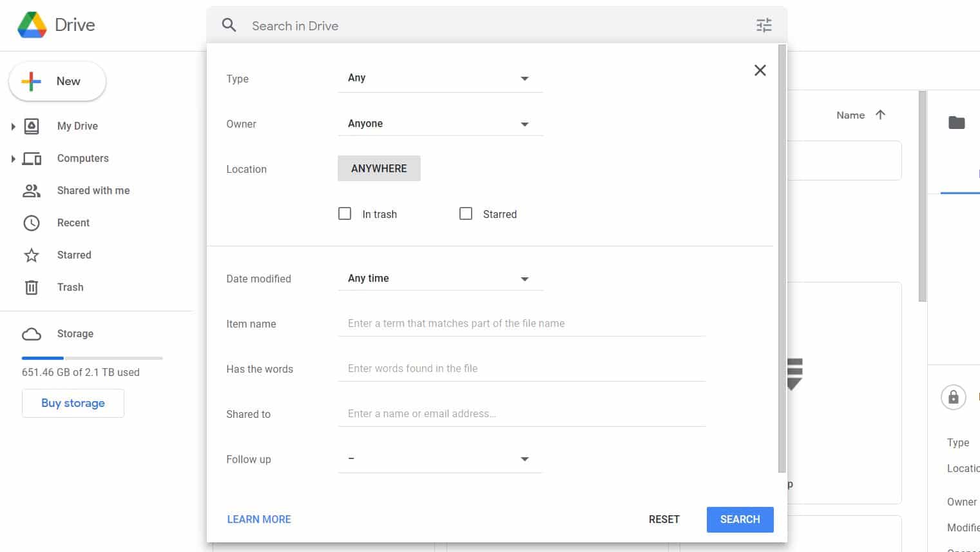Enable the Starred checkbox filter
This screenshot has height=552, width=980.
(466, 213)
